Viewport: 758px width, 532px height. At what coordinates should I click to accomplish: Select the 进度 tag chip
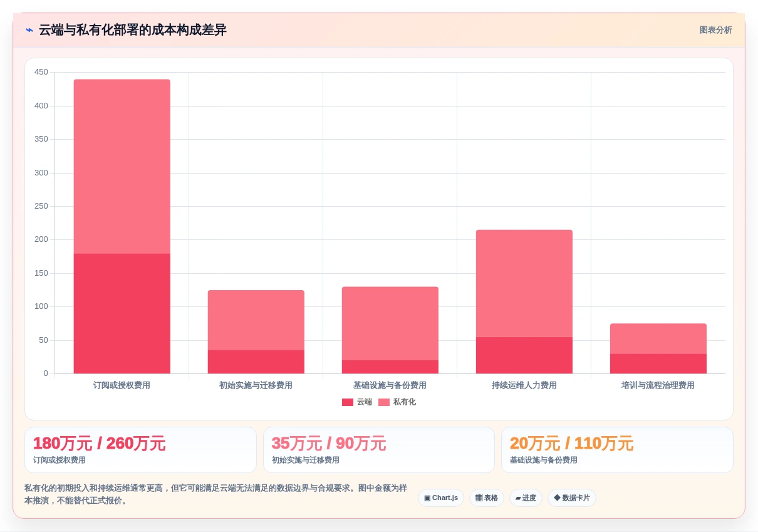[x=526, y=498]
